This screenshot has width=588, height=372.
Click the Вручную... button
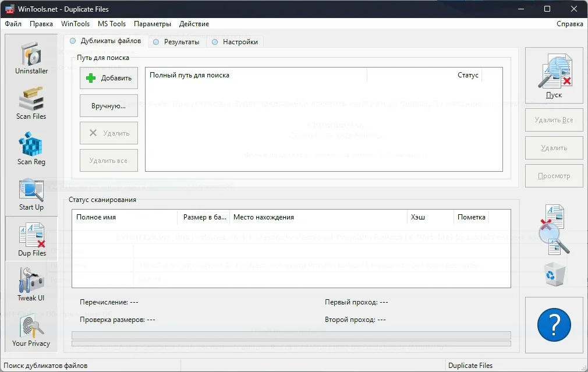(108, 106)
